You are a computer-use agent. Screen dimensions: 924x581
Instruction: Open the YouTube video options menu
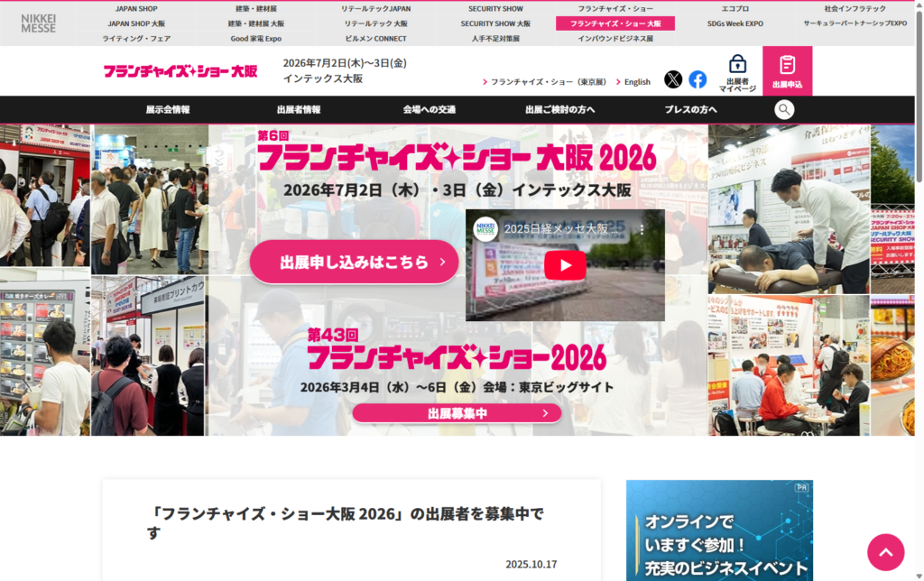point(642,229)
